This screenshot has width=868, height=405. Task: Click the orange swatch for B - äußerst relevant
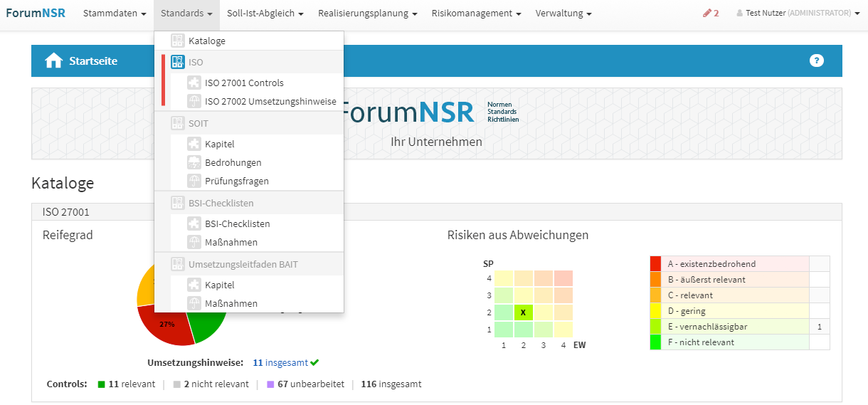click(656, 280)
